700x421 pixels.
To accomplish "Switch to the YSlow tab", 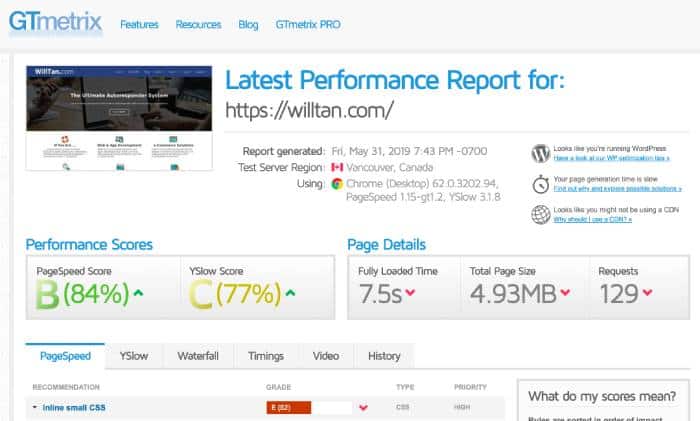I will [133, 356].
